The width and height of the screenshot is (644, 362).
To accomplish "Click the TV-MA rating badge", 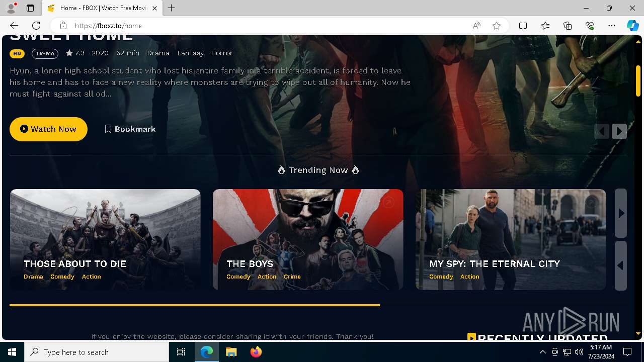I will [45, 53].
